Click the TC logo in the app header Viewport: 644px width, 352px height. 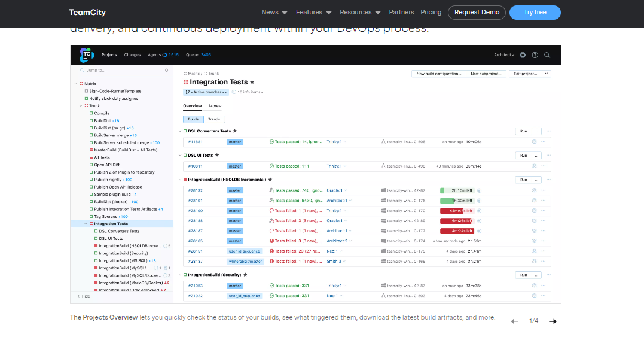[87, 54]
